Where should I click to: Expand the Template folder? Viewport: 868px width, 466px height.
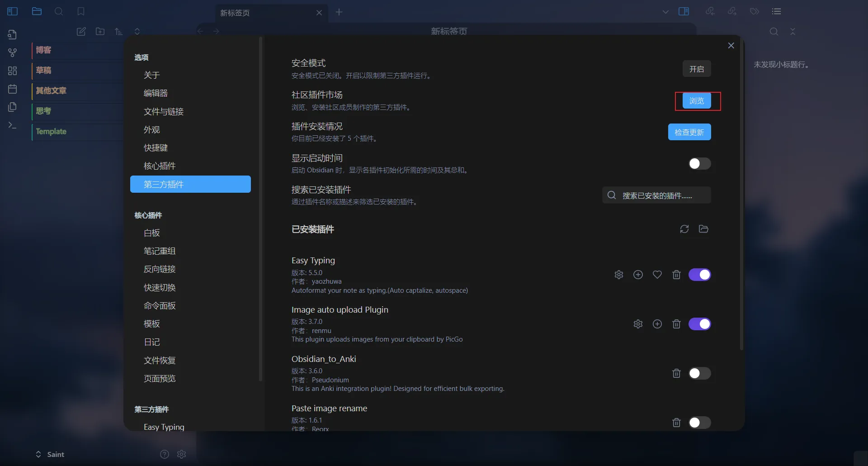[78, 132]
